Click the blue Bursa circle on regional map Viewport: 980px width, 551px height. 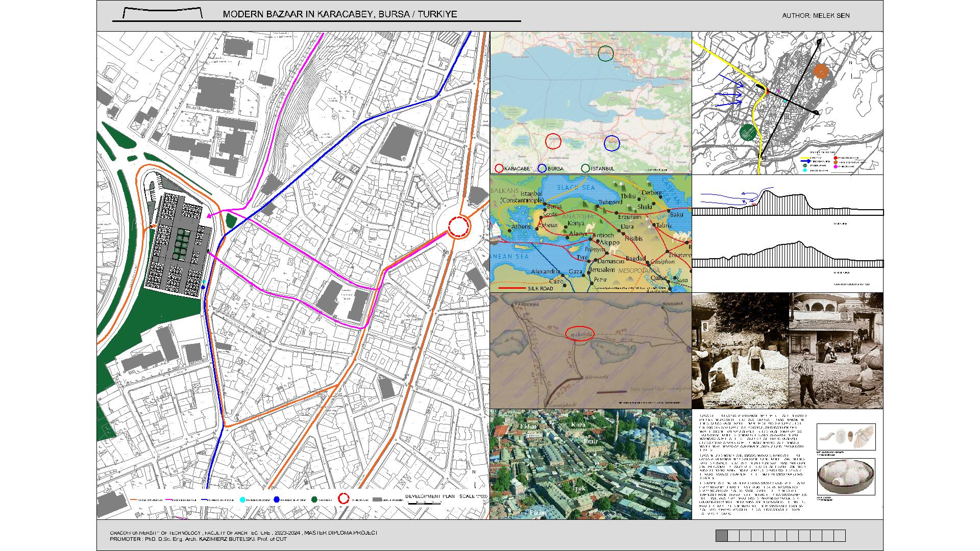[612, 143]
